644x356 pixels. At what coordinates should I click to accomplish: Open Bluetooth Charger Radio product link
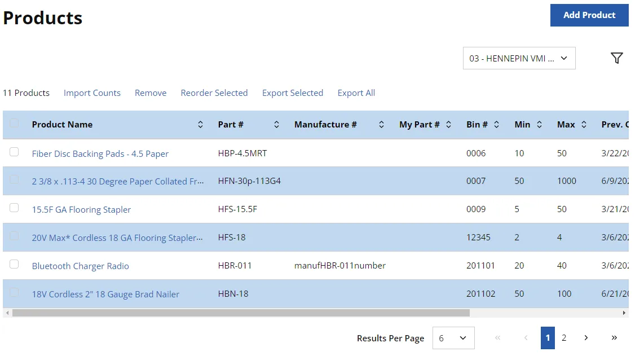pyautogui.click(x=81, y=266)
